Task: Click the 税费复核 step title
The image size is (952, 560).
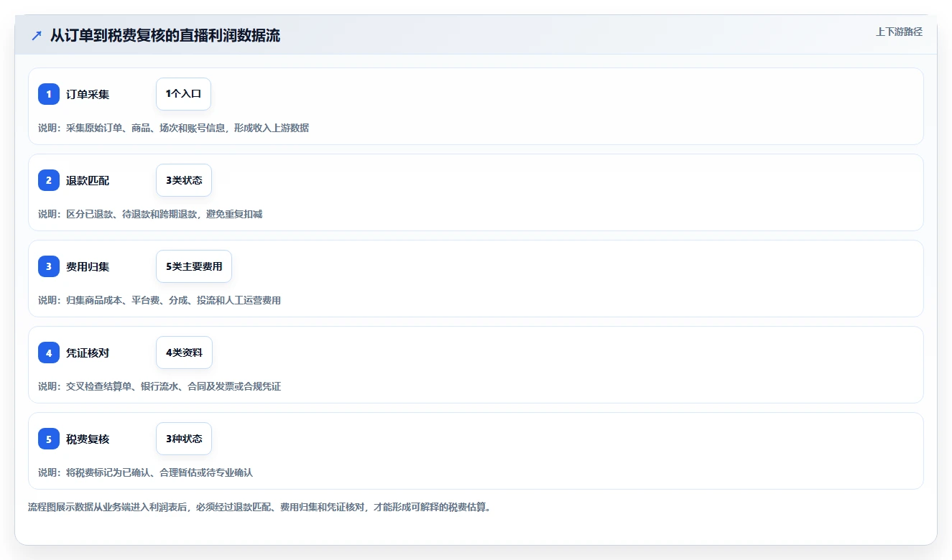Action: coord(88,439)
